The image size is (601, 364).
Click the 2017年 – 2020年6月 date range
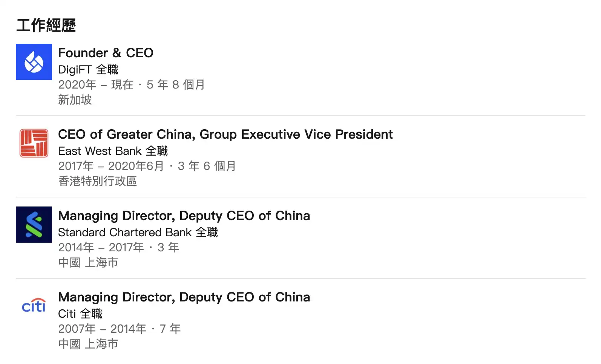[x=111, y=166]
